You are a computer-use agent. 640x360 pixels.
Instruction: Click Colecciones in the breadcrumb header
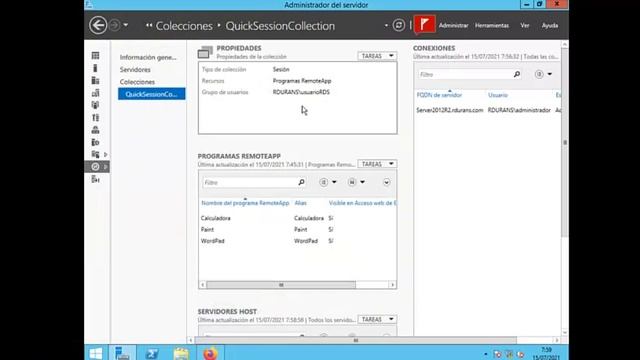pos(184,26)
